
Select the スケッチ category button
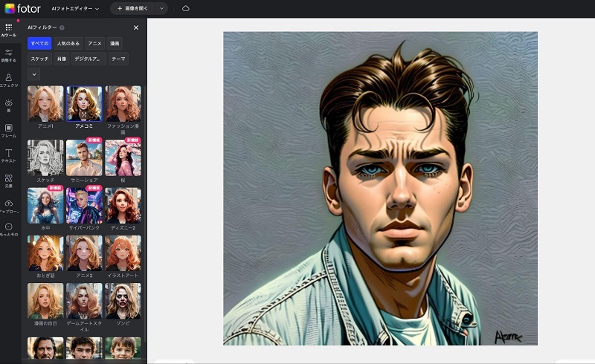click(39, 58)
